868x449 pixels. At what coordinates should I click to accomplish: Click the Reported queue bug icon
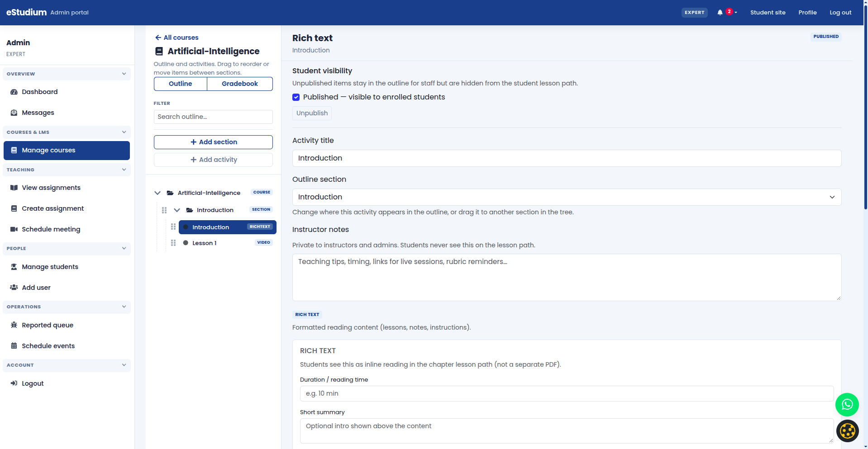pyautogui.click(x=14, y=325)
